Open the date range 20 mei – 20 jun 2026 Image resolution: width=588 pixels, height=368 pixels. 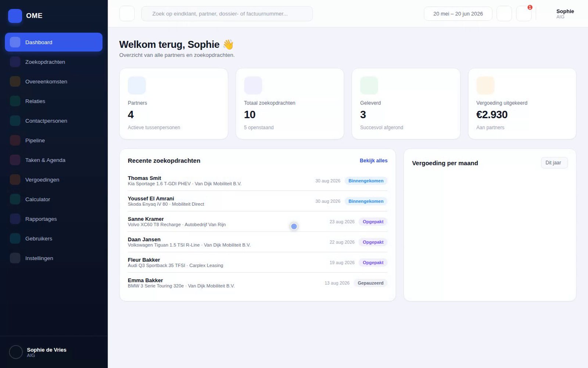458,14
